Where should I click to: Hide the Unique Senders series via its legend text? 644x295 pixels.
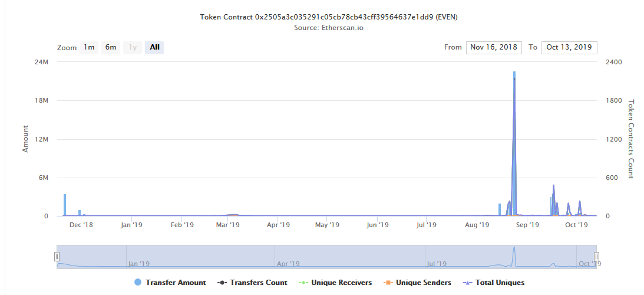[x=423, y=283]
